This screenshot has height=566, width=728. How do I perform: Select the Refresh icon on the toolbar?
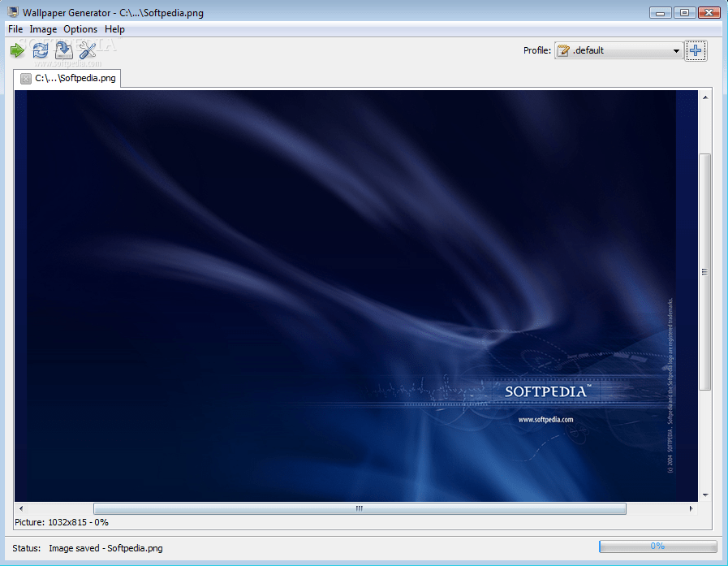tap(40, 50)
